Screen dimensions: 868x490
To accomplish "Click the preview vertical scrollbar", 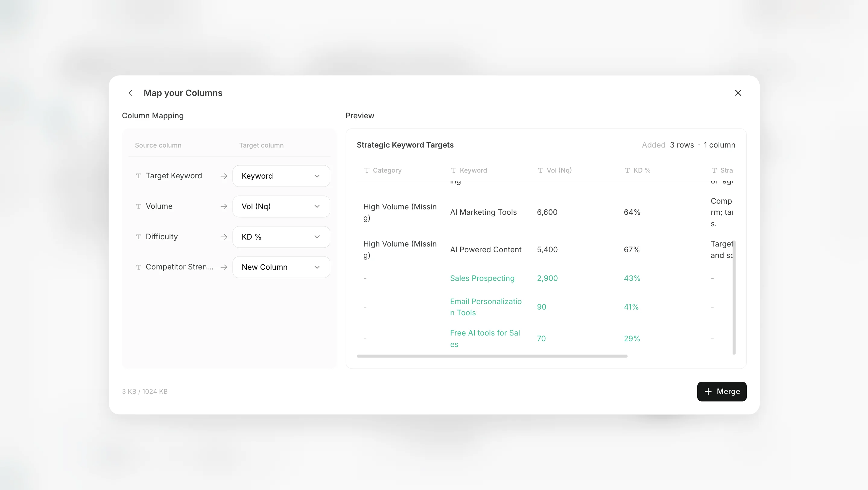I will pos(734,297).
